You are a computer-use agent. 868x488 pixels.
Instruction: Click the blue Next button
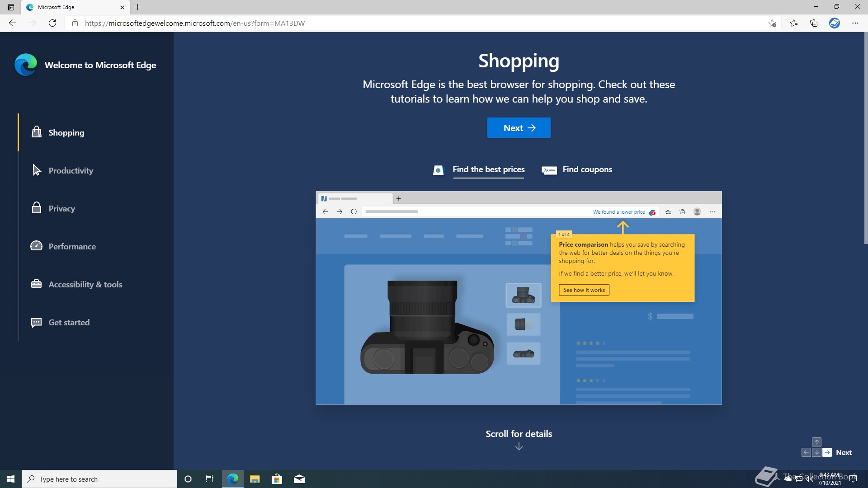[x=519, y=128]
